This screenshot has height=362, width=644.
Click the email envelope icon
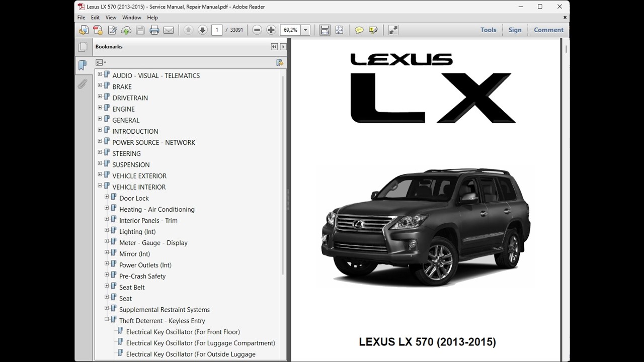(x=169, y=30)
